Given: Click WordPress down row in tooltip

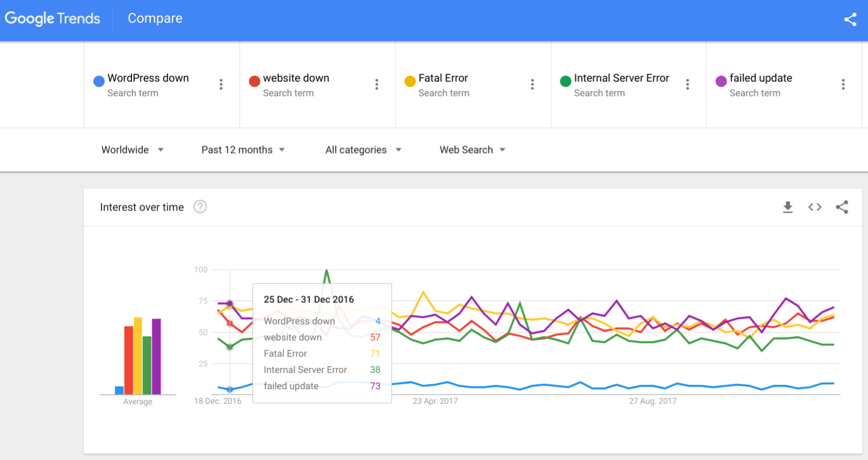Looking at the screenshot, I should click(322, 321).
